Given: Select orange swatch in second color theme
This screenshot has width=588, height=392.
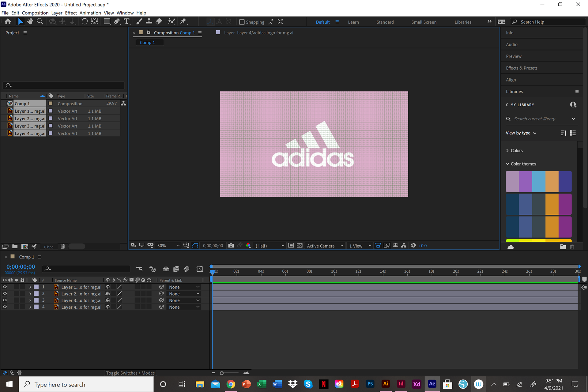Looking at the screenshot, I should [552, 204].
